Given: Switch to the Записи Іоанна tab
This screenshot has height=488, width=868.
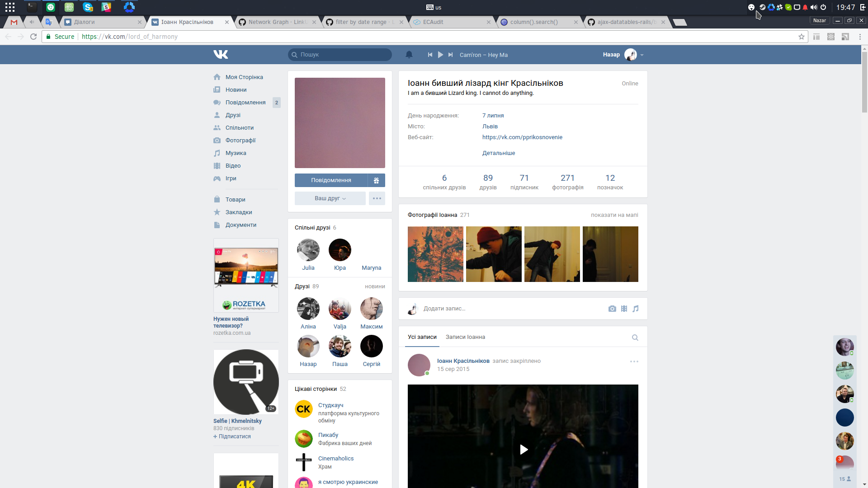Looking at the screenshot, I should tap(465, 337).
